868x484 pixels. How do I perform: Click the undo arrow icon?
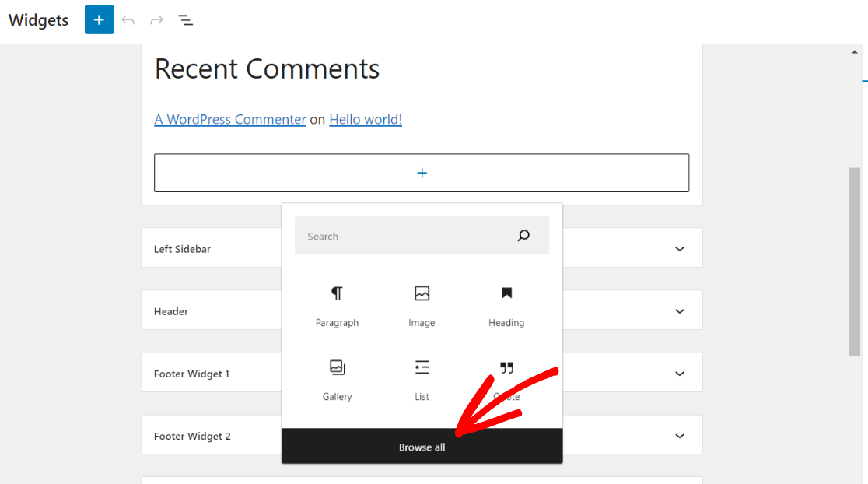coord(128,19)
